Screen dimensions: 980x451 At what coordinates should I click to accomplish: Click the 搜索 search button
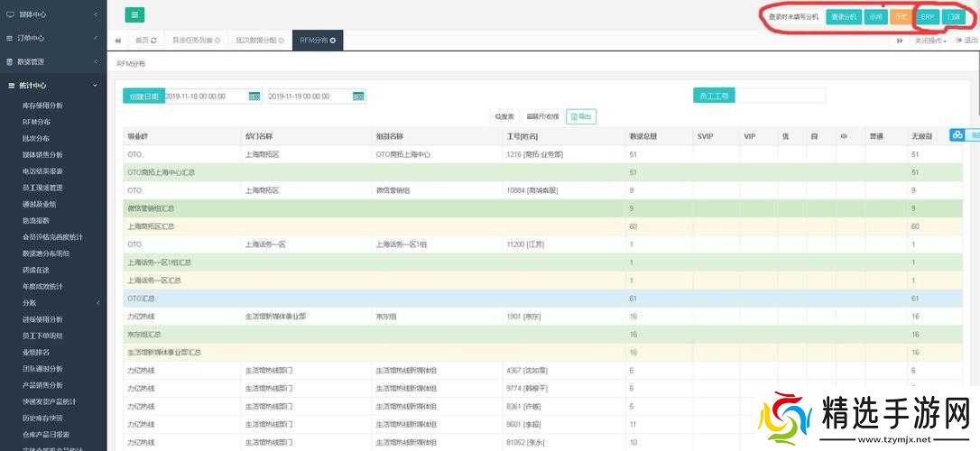[504, 116]
